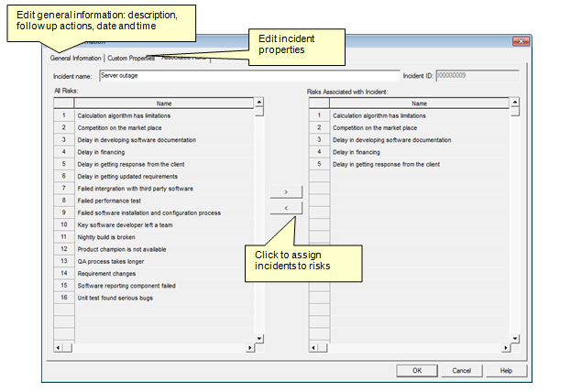The image size is (571, 392).
Task: Click the Cancel button
Action: (x=461, y=371)
